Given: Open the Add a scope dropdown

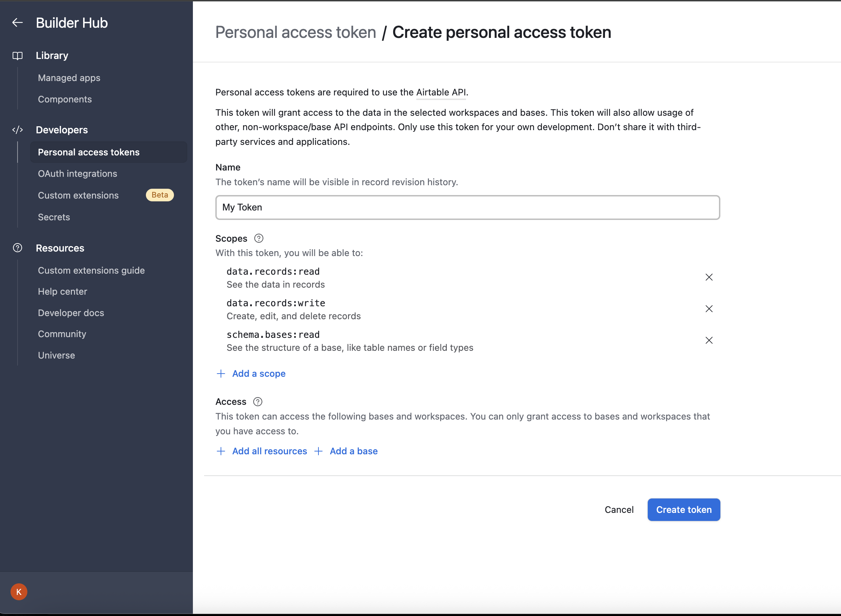Looking at the screenshot, I should click(x=258, y=374).
